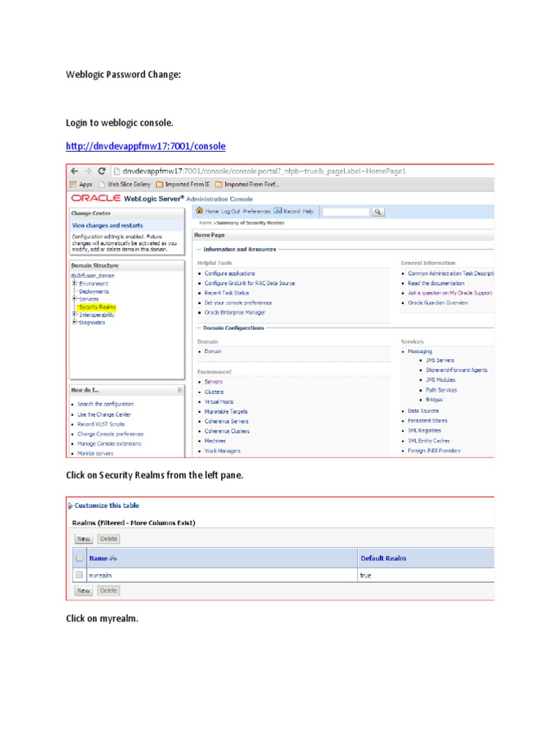560x747 pixels.
Task: Select Deployments in Domain Structure
Action: (x=94, y=291)
